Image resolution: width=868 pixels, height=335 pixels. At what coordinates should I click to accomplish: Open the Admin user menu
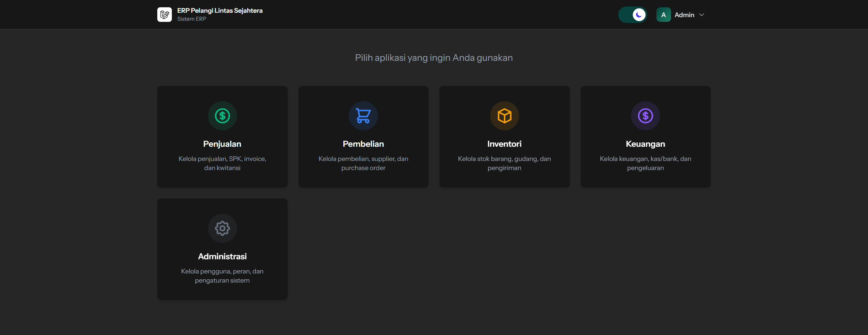[x=684, y=15]
